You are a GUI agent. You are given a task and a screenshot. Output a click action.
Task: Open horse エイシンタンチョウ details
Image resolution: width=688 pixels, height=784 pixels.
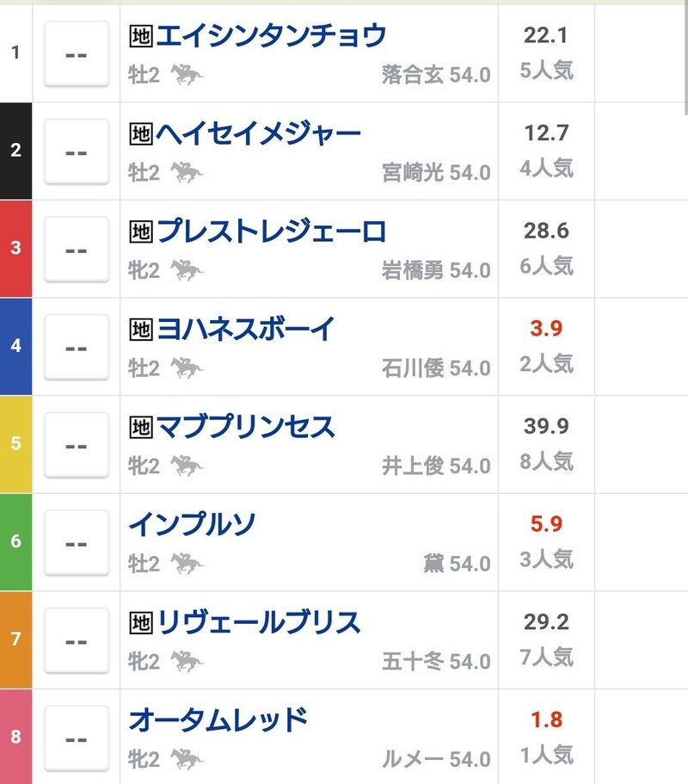[x=271, y=35]
